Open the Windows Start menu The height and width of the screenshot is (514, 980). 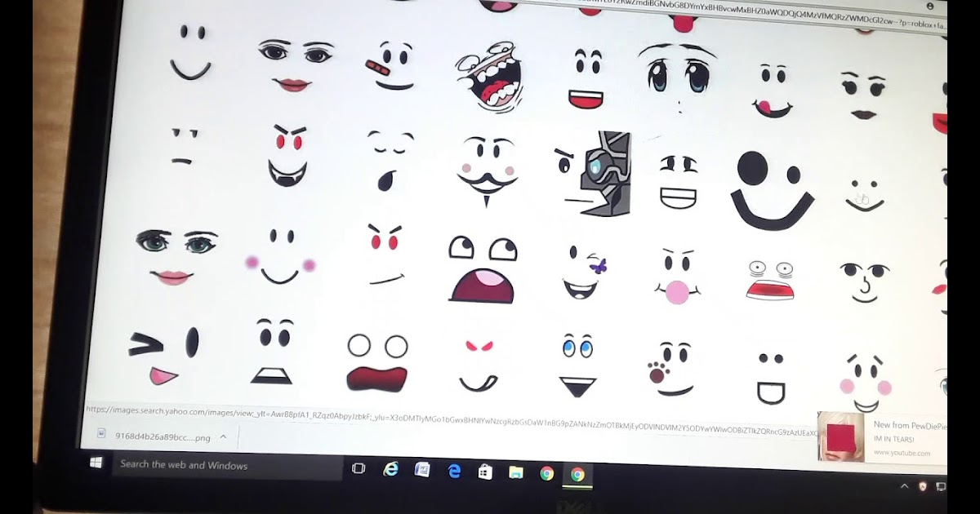coord(96,463)
